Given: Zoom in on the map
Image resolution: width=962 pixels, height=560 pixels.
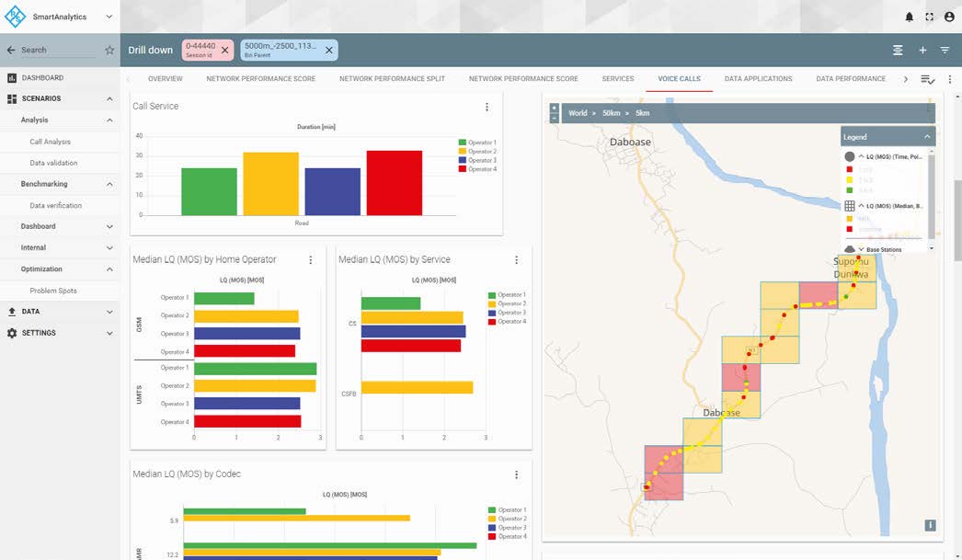Looking at the screenshot, I should coord(554,109).
